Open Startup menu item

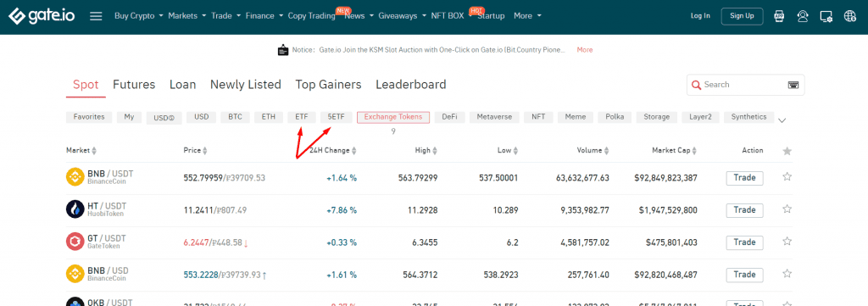(491, 16)
